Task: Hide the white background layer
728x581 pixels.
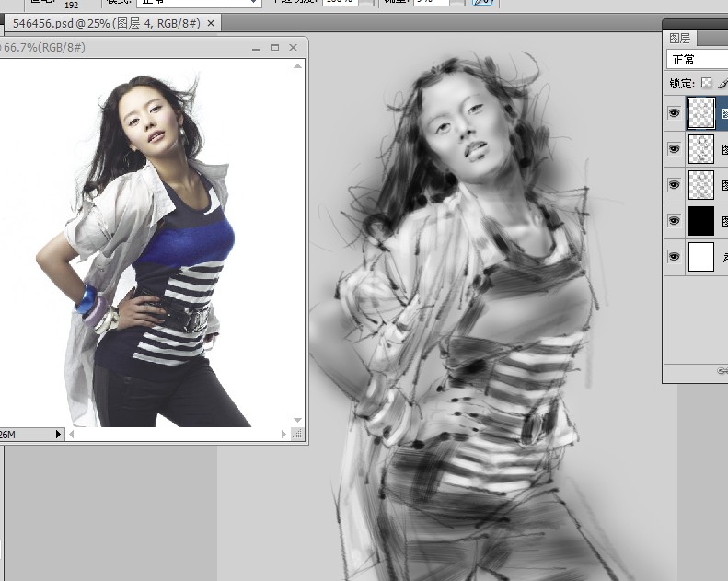Action: [674, 256]
